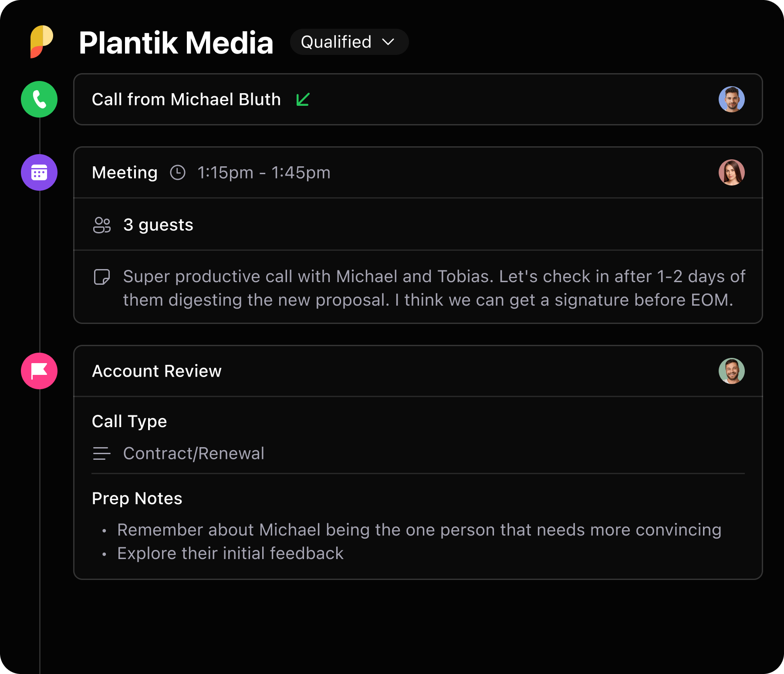Click the 3 guests row

[x=418, y=225]
